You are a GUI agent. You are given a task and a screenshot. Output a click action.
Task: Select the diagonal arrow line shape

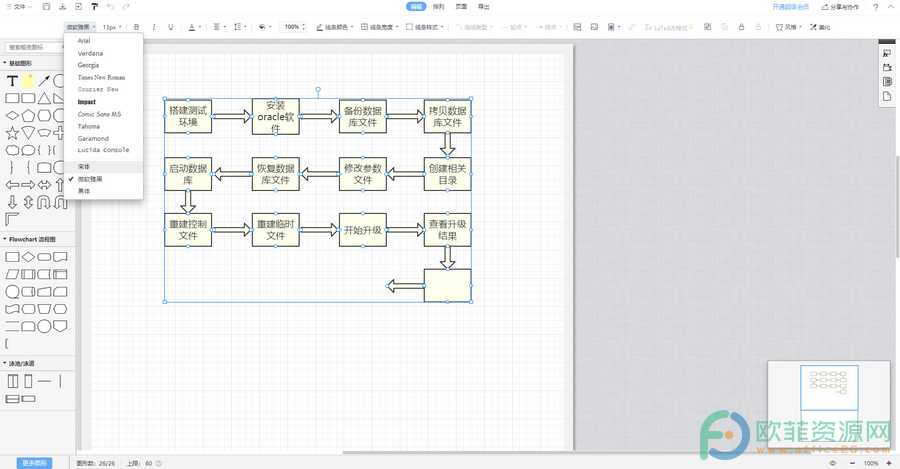point(44,81)
